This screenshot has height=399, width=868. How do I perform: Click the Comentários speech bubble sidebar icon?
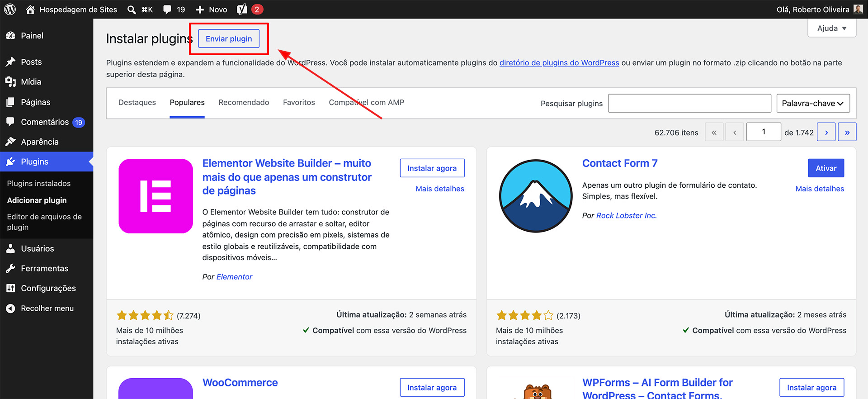point(10,122)
